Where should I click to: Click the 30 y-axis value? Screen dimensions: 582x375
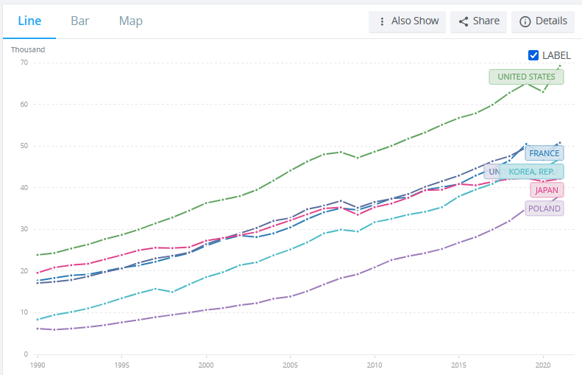(x=24, y=229)
